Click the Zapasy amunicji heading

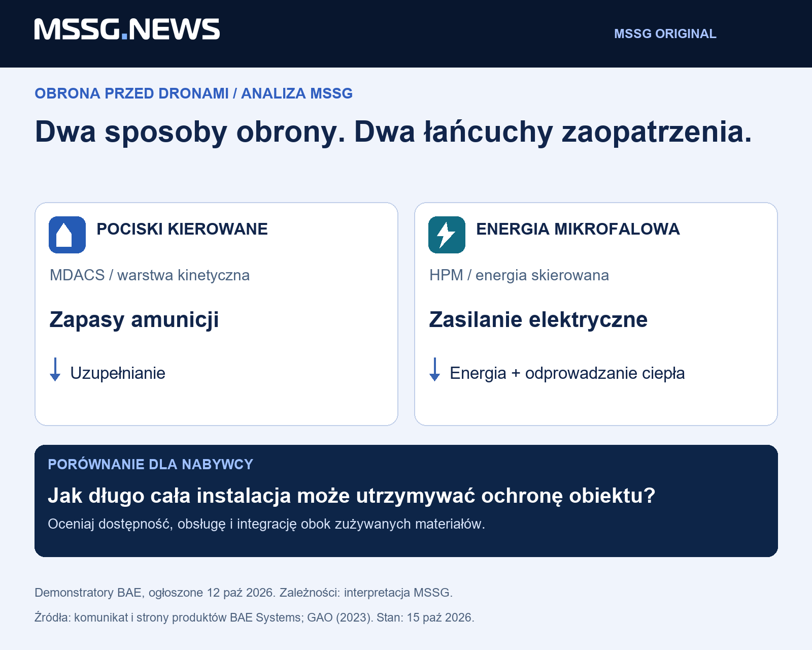pos(134,320)
